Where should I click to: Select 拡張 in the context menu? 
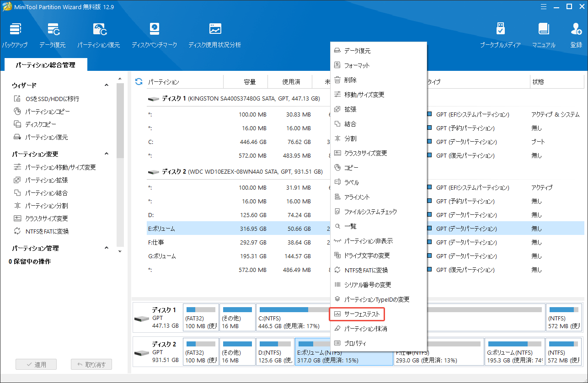[379, 109]
